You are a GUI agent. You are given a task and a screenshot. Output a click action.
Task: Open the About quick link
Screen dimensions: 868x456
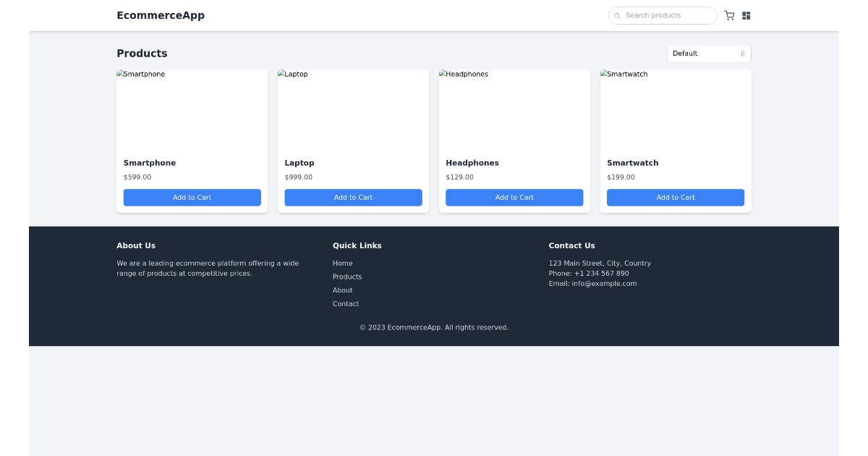[342, 290]
